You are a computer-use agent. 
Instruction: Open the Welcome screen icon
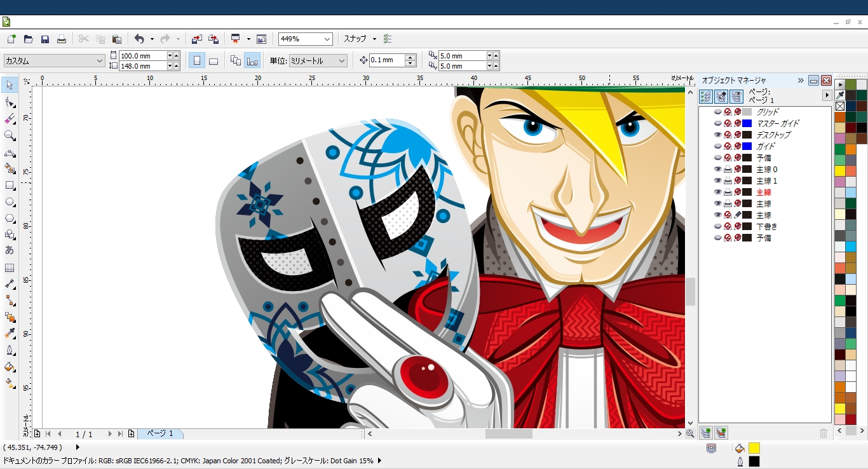click(x=261, y=39)
